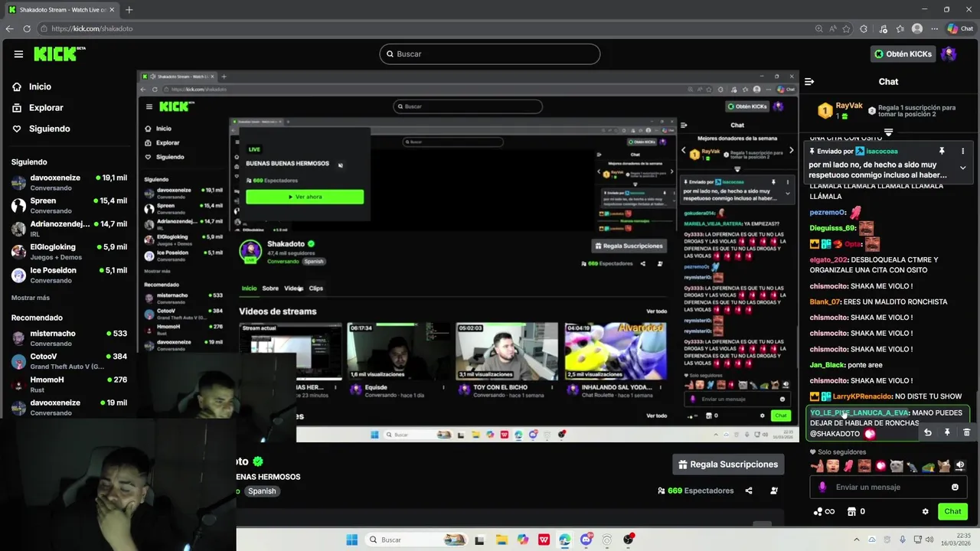Expand the gift leaderboard below RayVak
This screenshot has width=980, height=551.
[888, 132]
